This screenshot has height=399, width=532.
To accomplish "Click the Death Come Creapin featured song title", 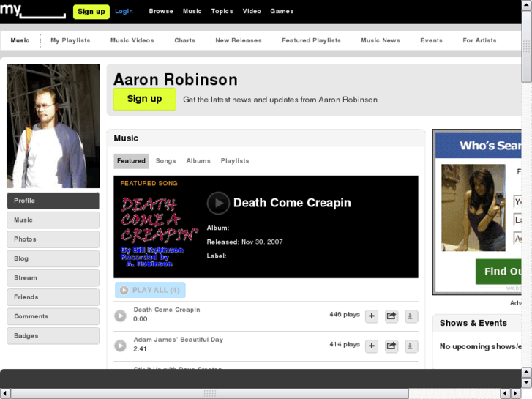I will [x=292, y=203].
